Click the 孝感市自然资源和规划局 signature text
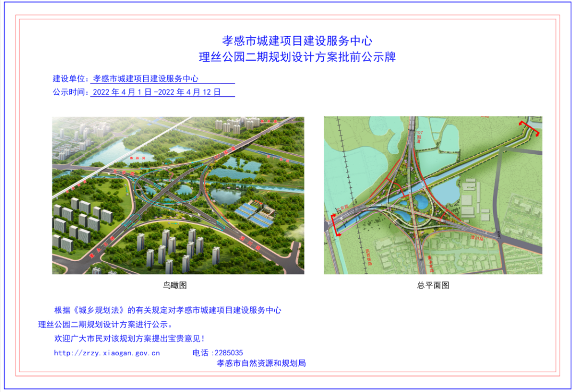This screenshot has height=392, width=575. click(x=261, y=363)
